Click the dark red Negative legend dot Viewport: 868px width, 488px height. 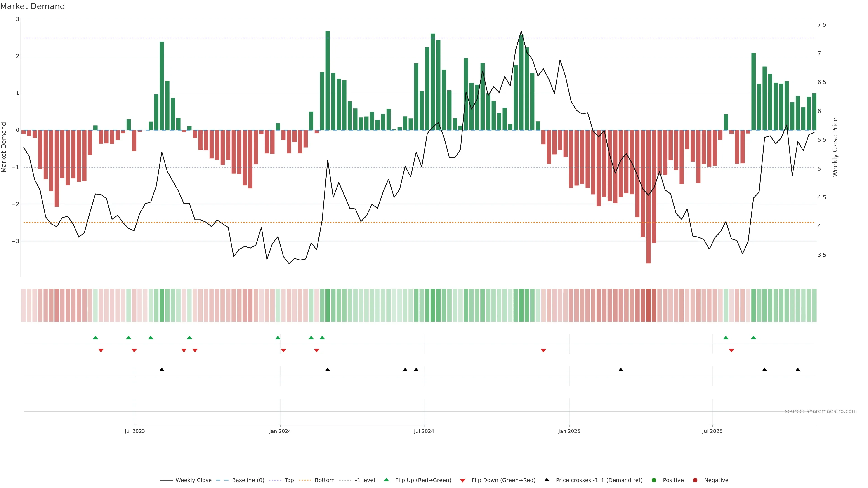tap(695, 480)
